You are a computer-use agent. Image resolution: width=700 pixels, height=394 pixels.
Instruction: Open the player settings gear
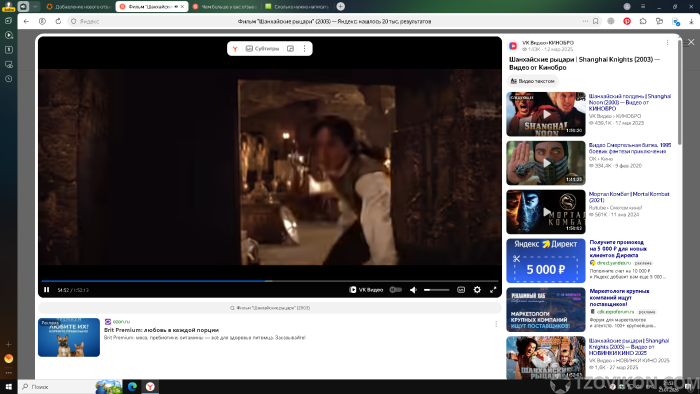[477, 290]
